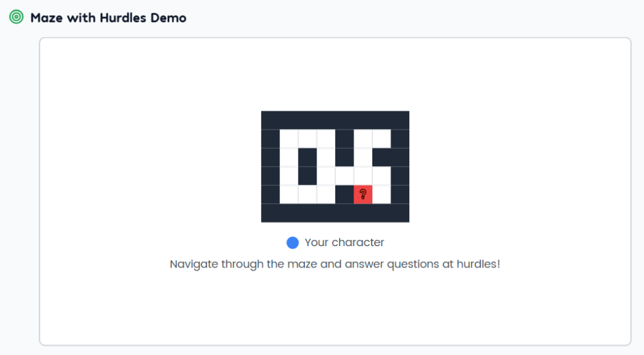Click the top-right white path cell of the maze

(382, 139)
